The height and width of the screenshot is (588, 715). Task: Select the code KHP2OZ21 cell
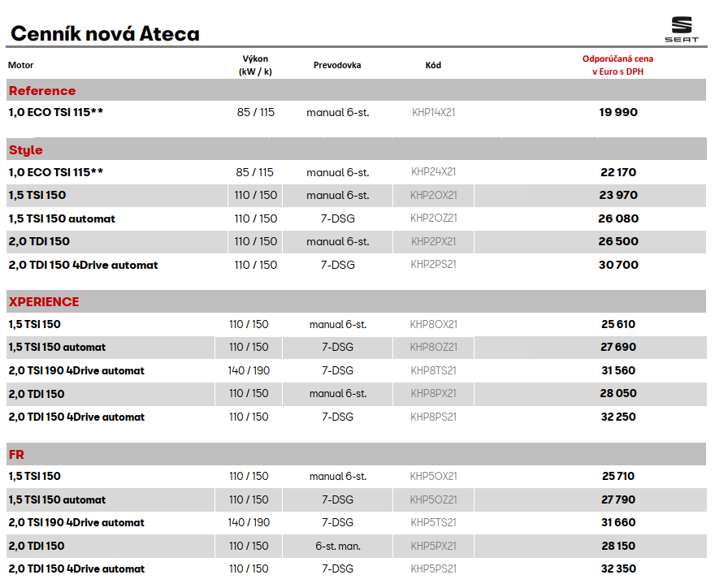pos(433,218)
